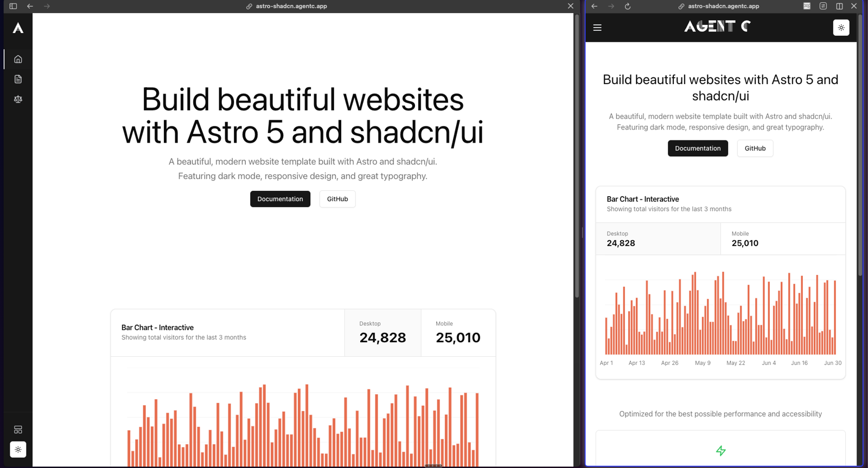Click the 'Bar Chart - Interactive' title in the left window
Viewport: 868px width, 468px height.
click(157, 328)
